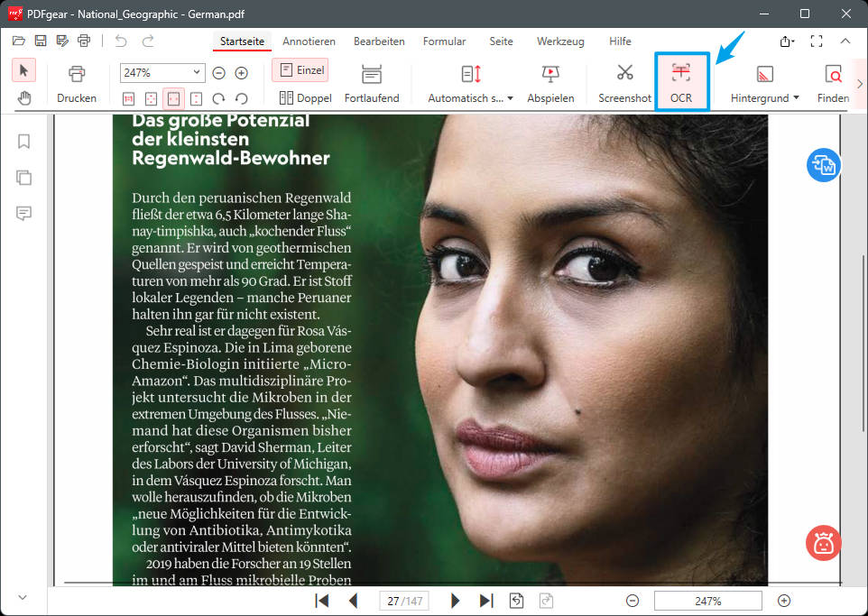This screenshot has height=616, width=868.
Task: Expand the ribbon with the right chevron
Action: pyautogui.click(x=860, y=84)
